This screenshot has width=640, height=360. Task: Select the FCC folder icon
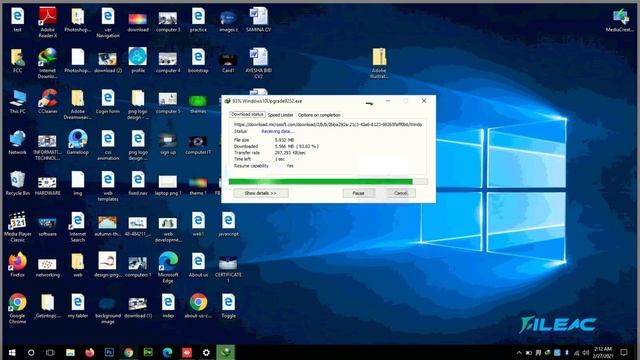pyautogui.click(x=18, y=60)
